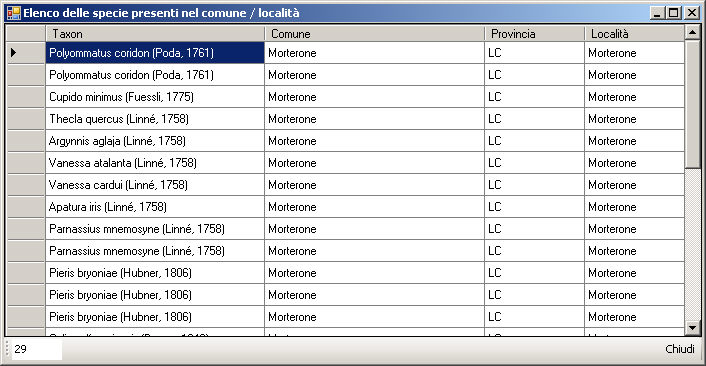Viewport: 706px width, 366px height.
Task: Click the application icon in title bar
Action: tap(14, 13)
